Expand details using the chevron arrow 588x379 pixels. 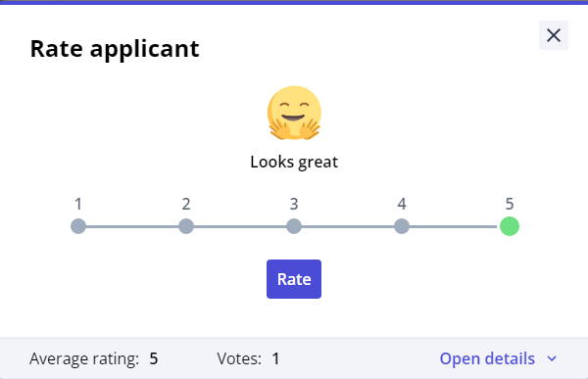point(552,358)
